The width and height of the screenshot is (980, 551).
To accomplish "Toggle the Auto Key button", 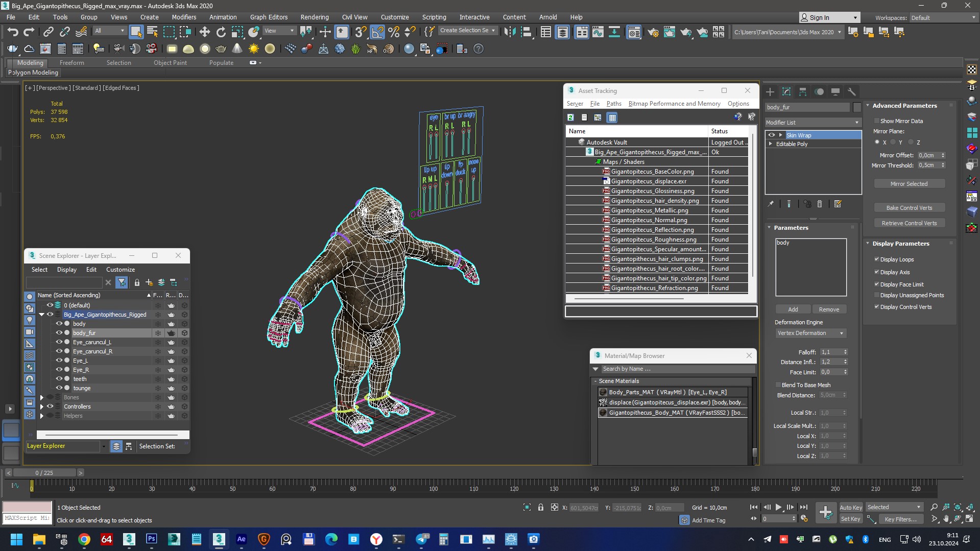I will [x=851, y=507].
